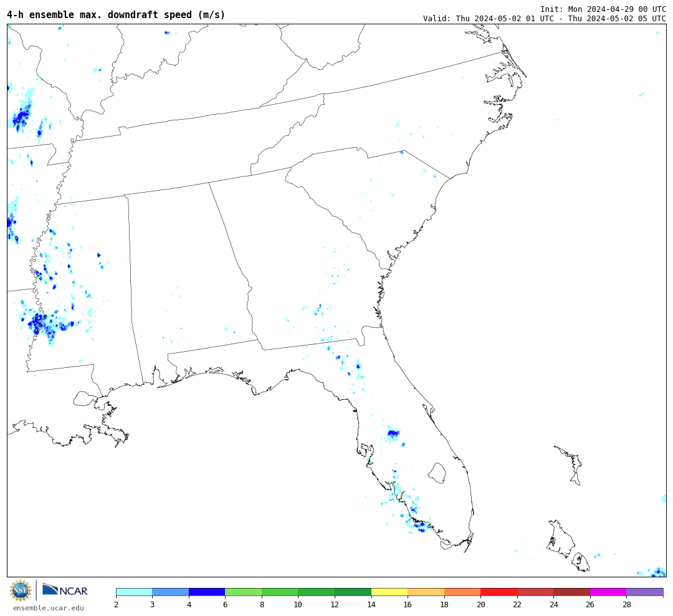
Task: Click the colorbar label '6'
Action: pyautogui.click(x=225, y=605)
